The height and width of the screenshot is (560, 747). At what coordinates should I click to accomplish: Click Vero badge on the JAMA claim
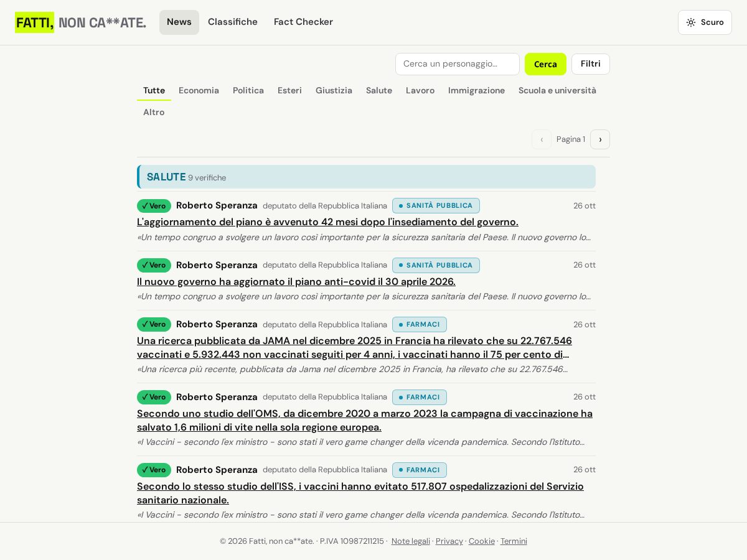pyautogui.click(x=154, y=324)
